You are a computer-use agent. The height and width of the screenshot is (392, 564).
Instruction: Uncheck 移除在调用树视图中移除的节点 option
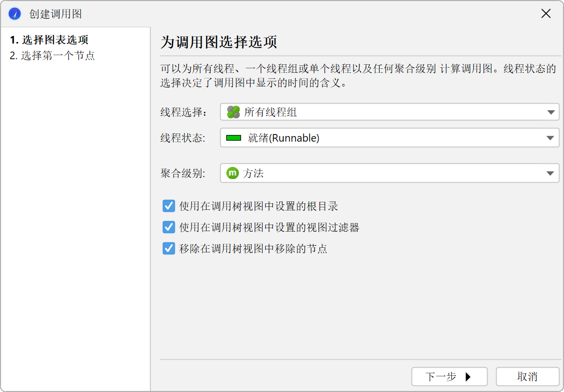pyautogui.click(x=169, y=249)
